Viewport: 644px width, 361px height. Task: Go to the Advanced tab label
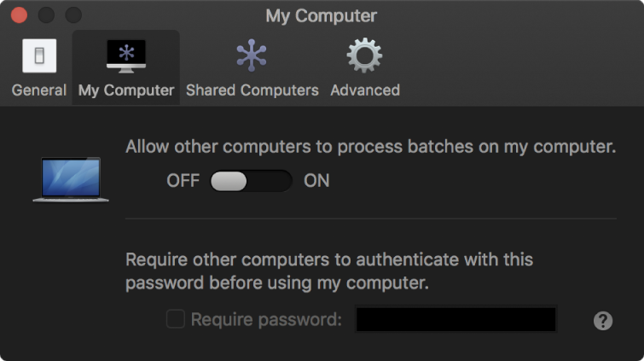(x=365, y=90)
